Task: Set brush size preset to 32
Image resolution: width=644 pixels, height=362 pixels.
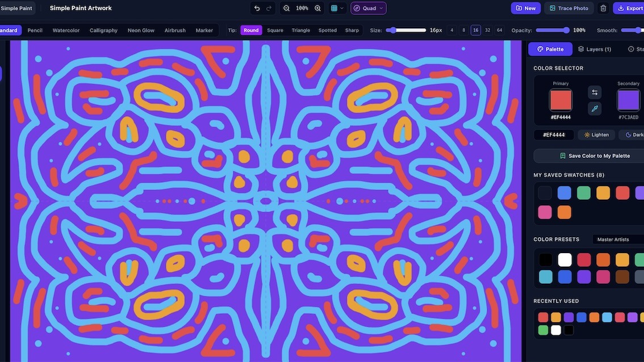Action: tap(487, 31)
